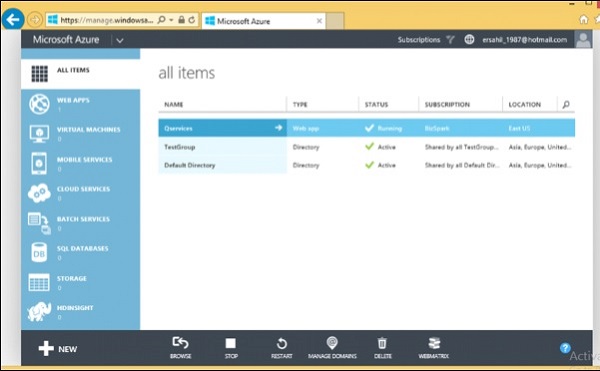Open Mobile Services in the sidebar
The height and width of the screenshot is (371, 600).
[x=81, y=163]
